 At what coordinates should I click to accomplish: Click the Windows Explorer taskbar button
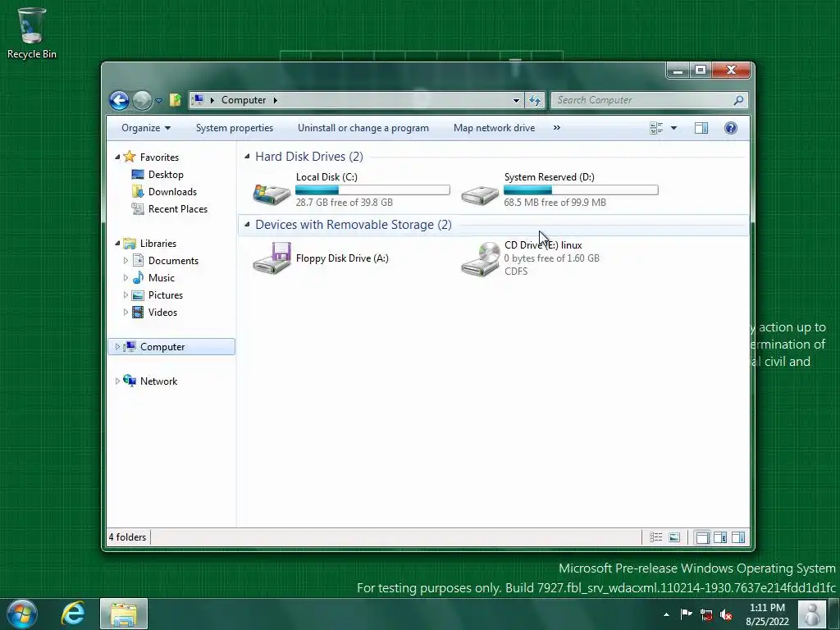(124, 614)
